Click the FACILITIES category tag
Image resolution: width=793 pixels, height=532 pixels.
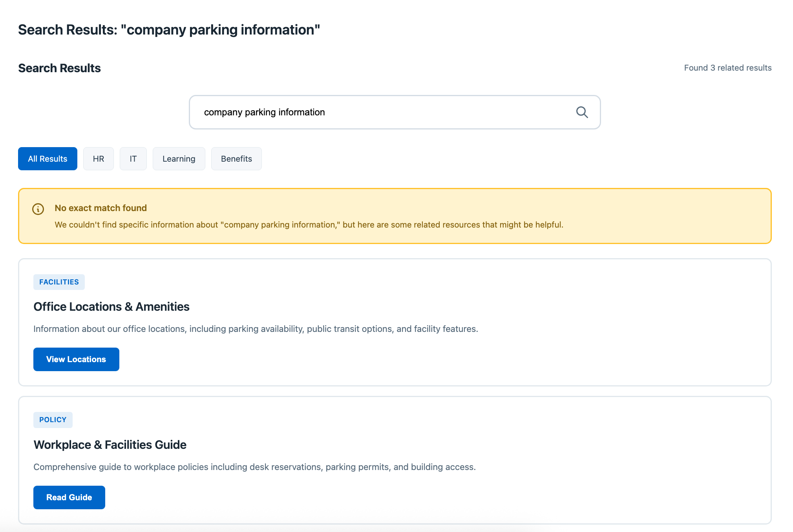[x=59, y=282]
